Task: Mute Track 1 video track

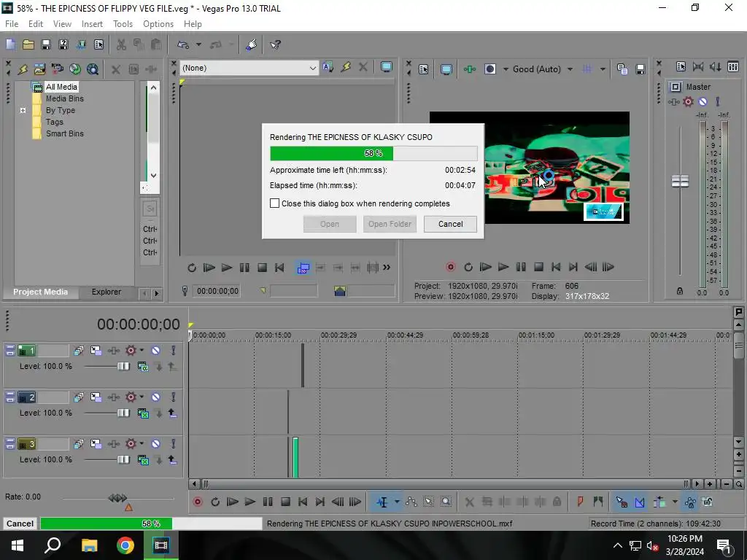Action: point(156,351)
